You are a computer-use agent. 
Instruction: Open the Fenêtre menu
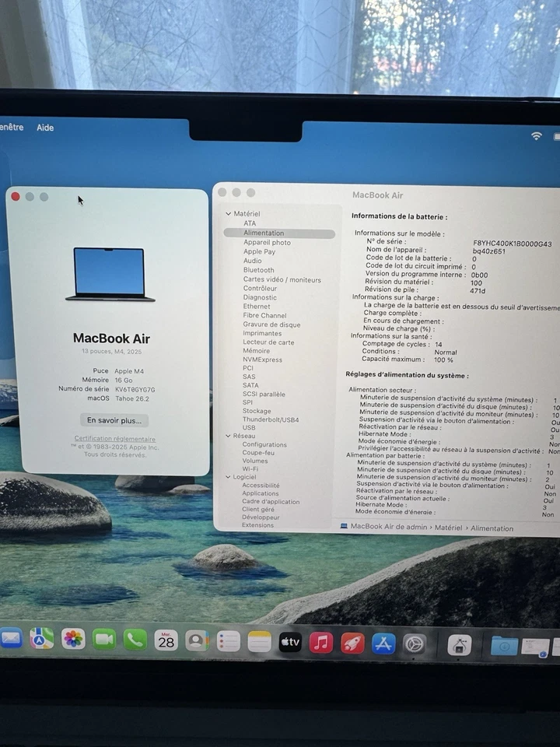(x=12, y=127)
